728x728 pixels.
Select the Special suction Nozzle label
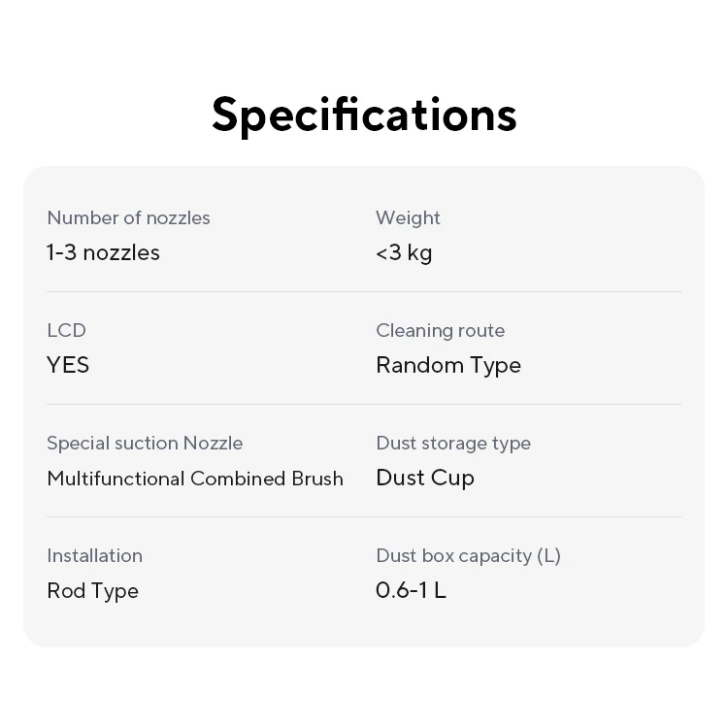(145, 443)
